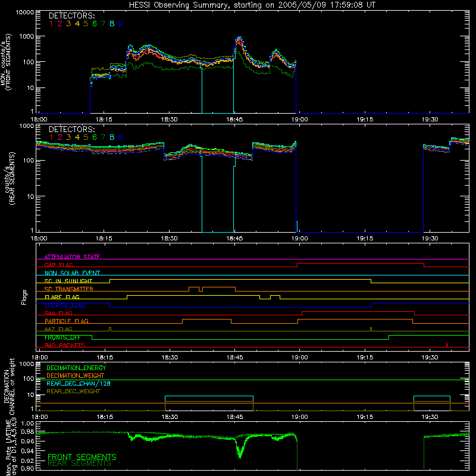Pick magenta detector 2 in rear segments legend

pos(60,137)
